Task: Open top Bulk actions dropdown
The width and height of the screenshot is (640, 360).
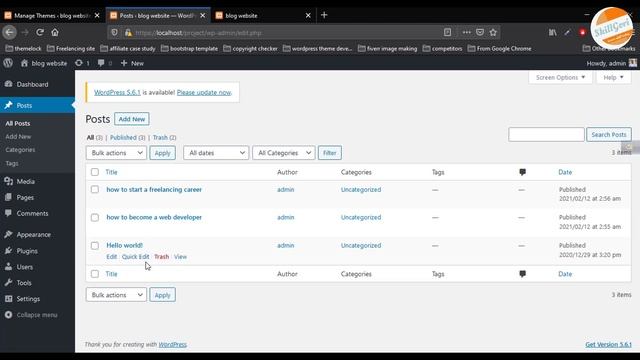Action: pos(116,153)
